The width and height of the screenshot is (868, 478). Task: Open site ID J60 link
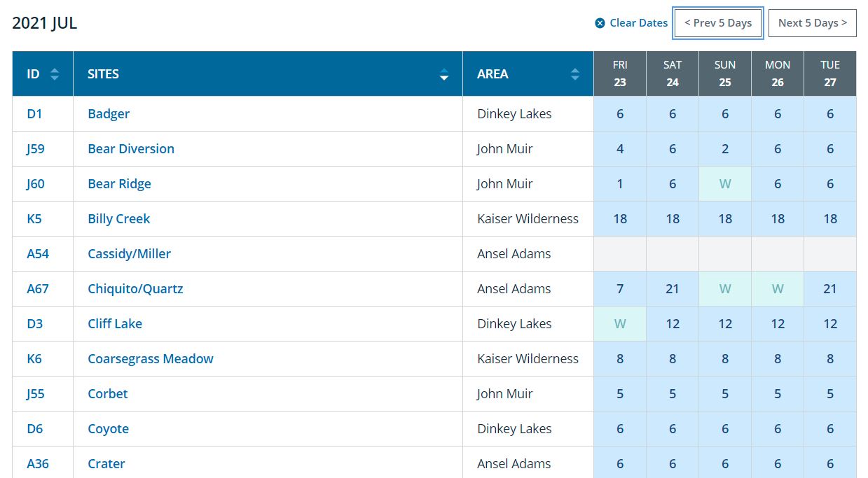(x=36, y=184)
